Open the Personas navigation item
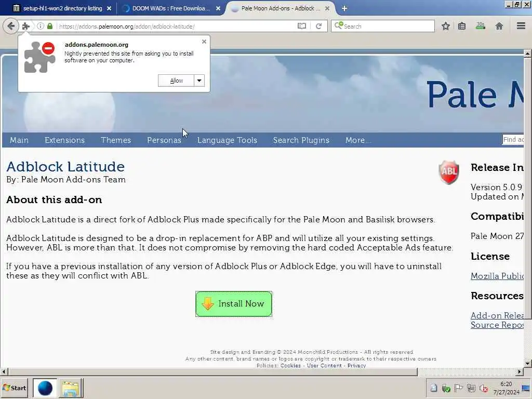532x399 pixels. tap(164, 140)
